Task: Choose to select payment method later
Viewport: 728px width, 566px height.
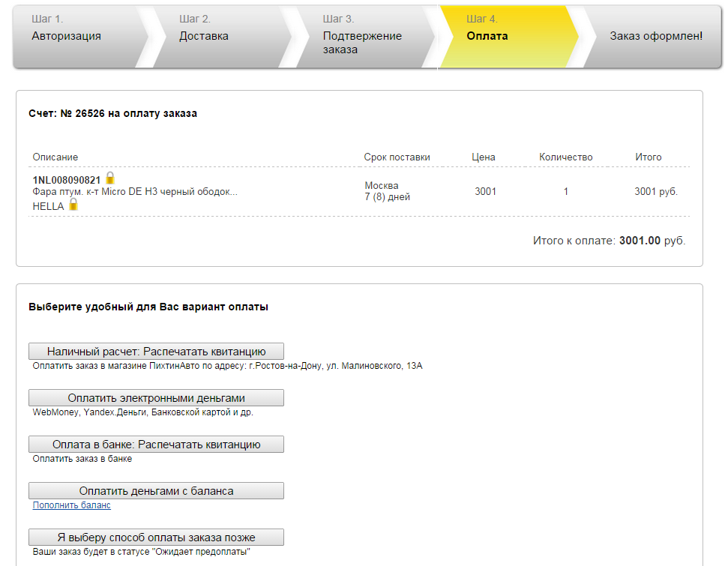Action: tap(156, 538)
